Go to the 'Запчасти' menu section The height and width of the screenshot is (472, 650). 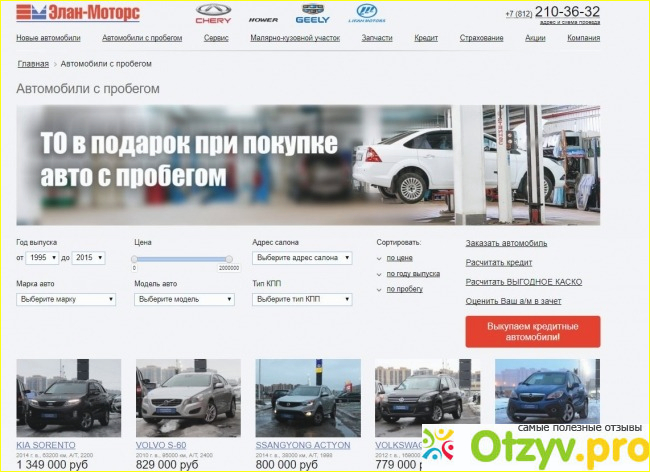click(377, 38)
